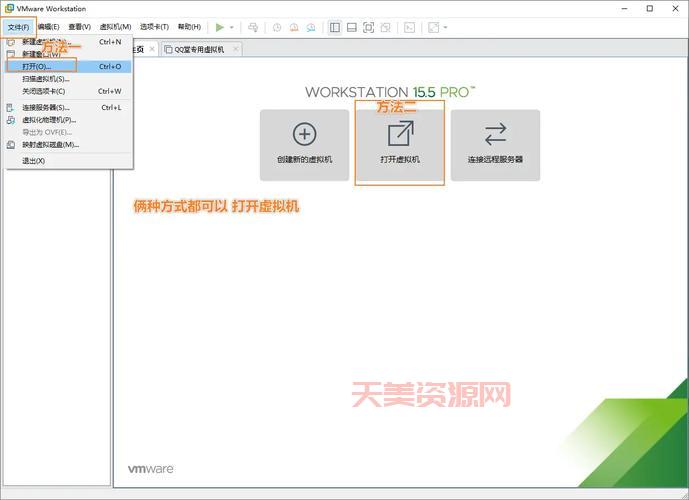Click the Revert to Snapshot icon
The image size is (689, 500).
click(294, 28)
